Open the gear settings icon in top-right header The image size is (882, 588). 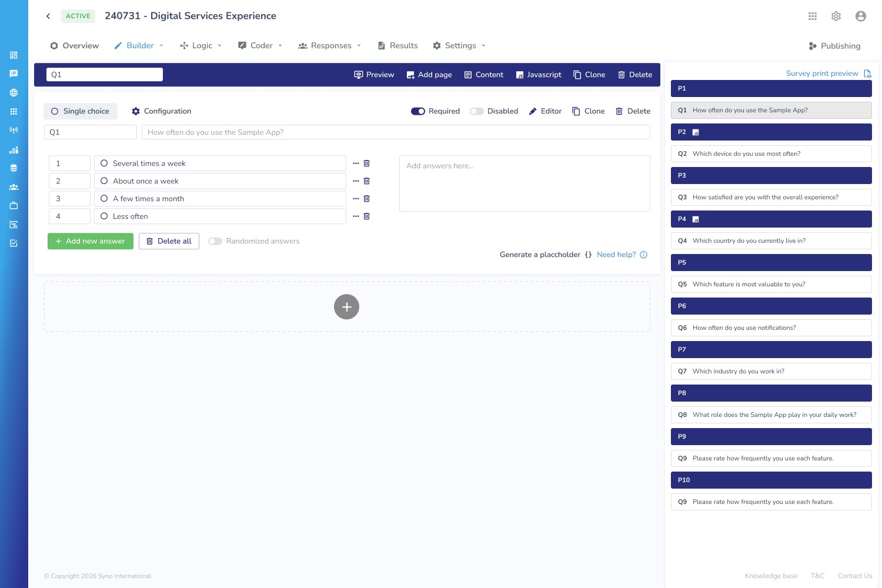tap(836, 16)
